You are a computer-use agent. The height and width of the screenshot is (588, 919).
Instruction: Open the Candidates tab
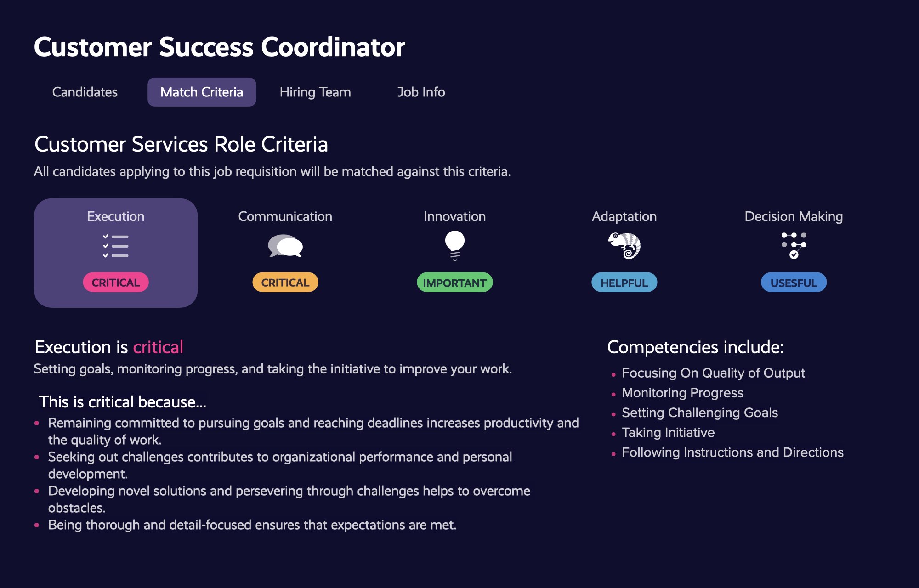(x=85, y=92)
